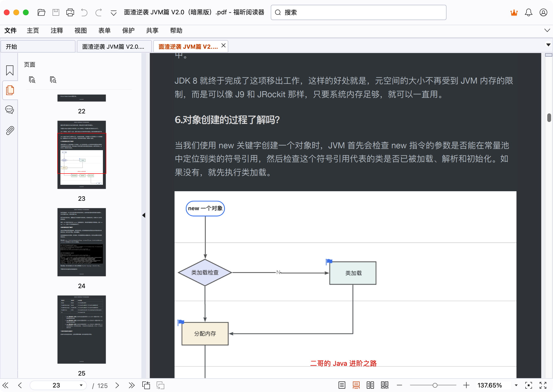
Task: Toggle continuous scrolling view mode
Action: [356, 385]
